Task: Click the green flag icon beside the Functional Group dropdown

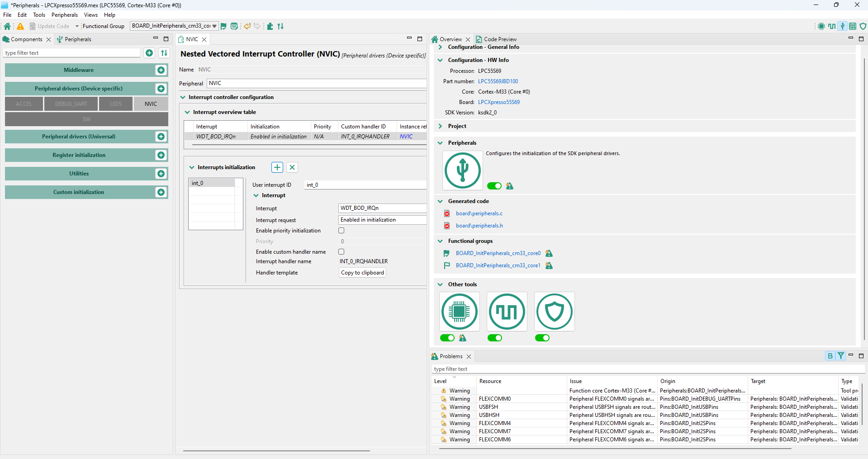Action: 223,26
